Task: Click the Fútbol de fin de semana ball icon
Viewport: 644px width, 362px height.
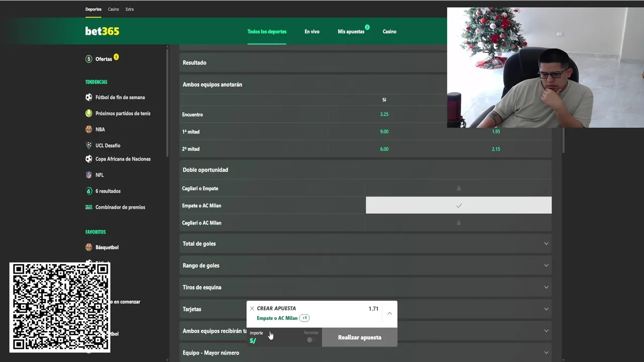Action: point(89,97)
